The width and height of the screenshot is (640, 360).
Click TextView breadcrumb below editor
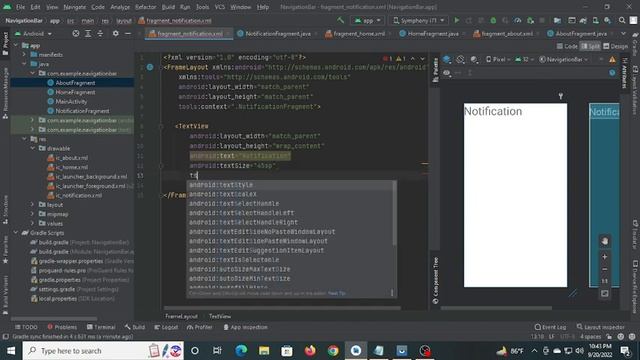220,316
